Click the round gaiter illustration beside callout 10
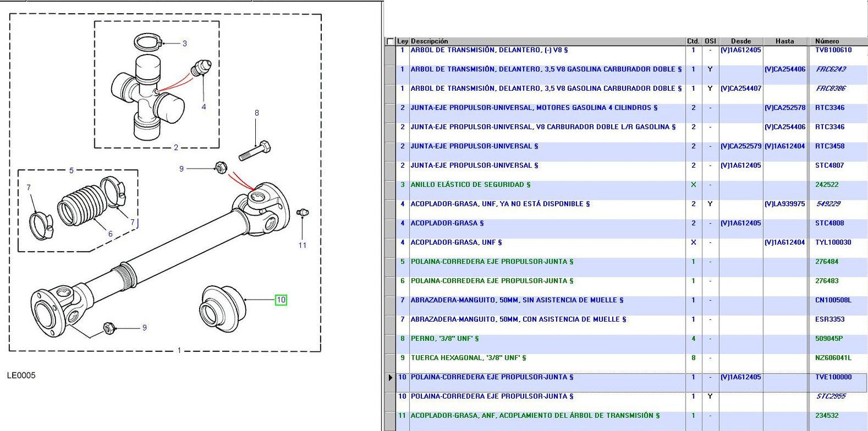The width and height of the screenshot is (868, 431). click(x=220, y=307)
